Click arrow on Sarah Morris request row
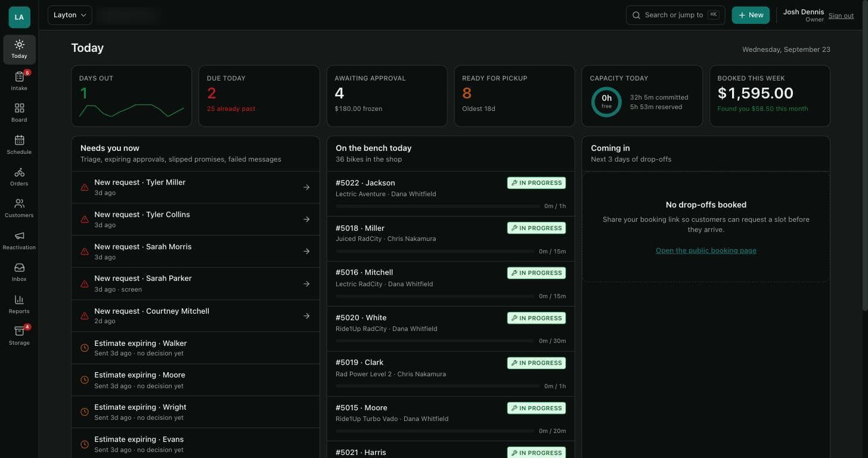This screenshot has height=458, width=868. point(306,252)
